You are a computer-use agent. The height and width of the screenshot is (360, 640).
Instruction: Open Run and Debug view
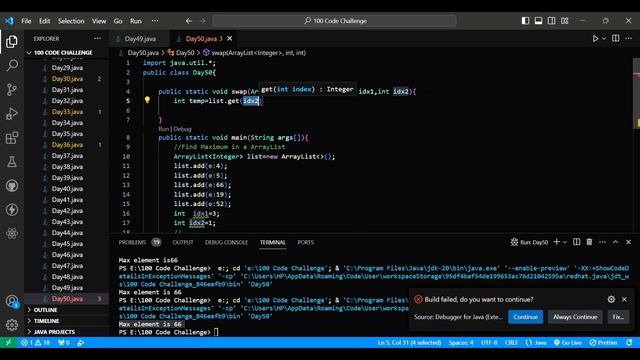[x=12, y=113]
